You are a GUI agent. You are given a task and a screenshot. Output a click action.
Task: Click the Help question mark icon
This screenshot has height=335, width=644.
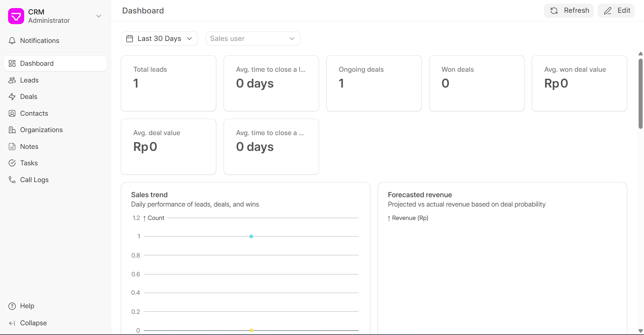click(12, 306)
